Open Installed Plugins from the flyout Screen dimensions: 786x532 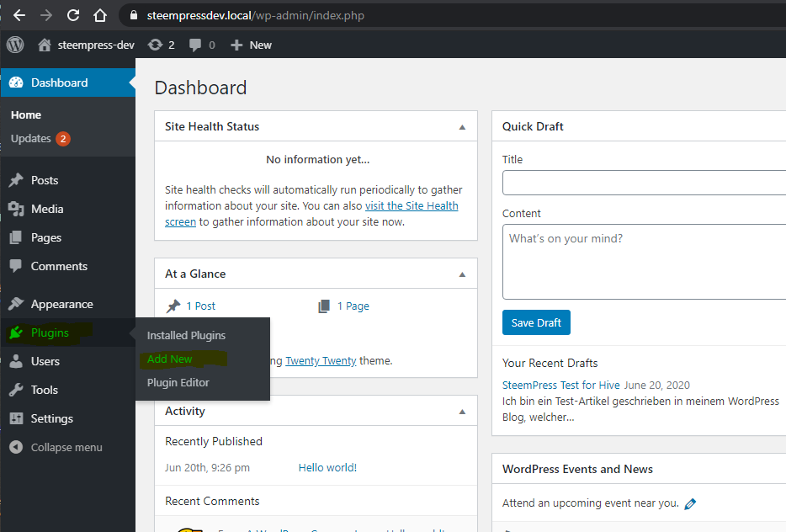coord(186,335)
